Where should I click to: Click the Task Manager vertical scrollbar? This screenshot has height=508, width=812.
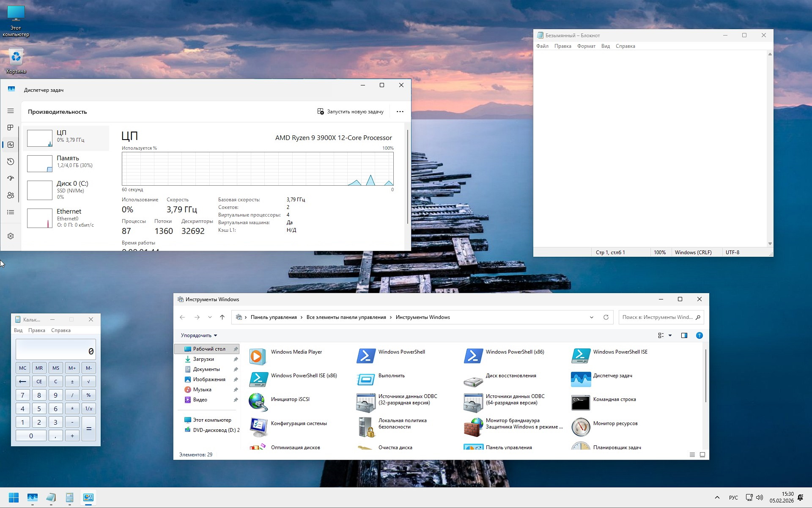(408, 177)
